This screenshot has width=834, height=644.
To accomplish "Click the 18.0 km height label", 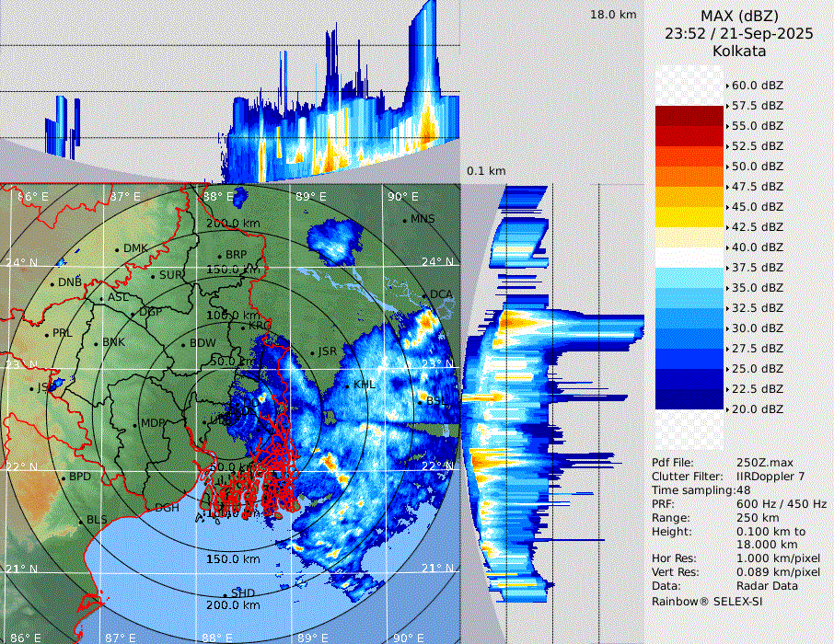I will click(x=613, y=15).
